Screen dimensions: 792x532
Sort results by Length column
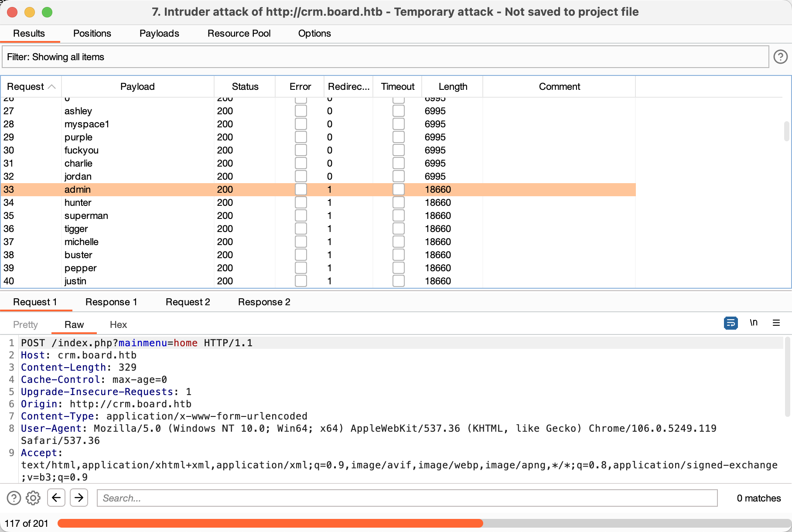tap(452, 87)
